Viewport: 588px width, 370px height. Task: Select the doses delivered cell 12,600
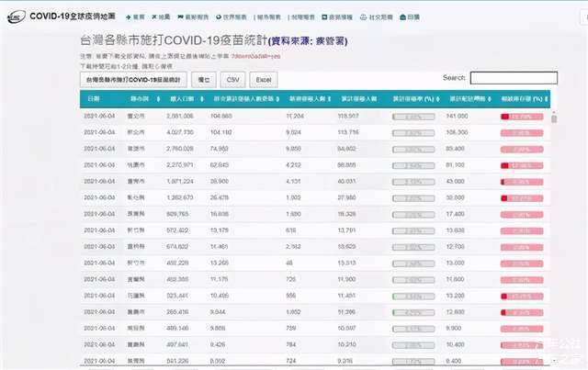pos(456,312)
